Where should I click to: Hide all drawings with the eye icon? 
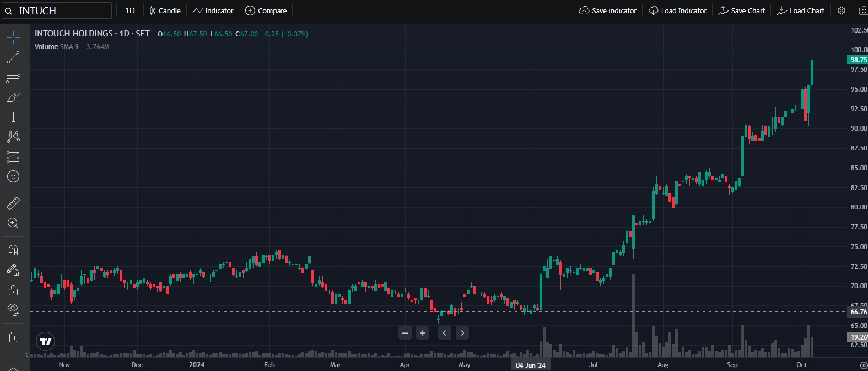(13, 310)
